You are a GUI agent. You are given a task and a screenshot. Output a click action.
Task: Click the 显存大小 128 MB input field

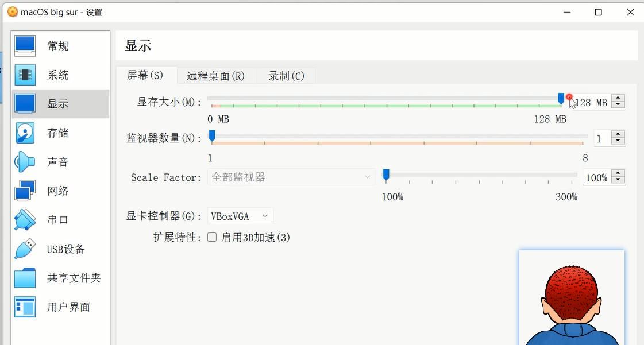pos(591,103)
